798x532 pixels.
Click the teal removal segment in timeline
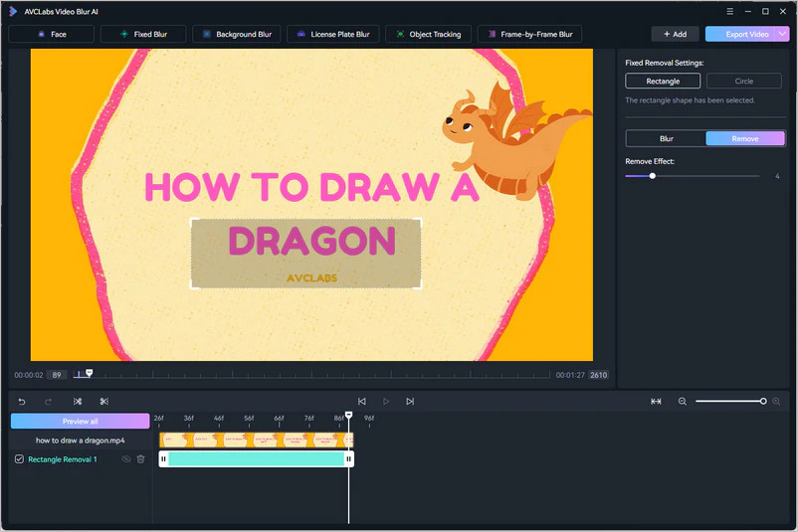(x=256, y=458)
